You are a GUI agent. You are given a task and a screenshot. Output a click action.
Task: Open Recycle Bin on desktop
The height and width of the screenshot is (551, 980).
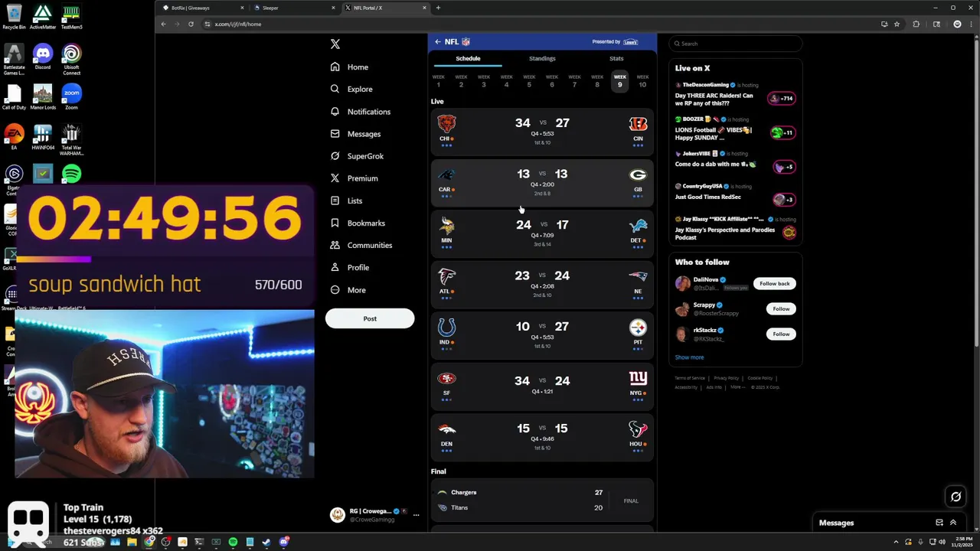(14, 17)
